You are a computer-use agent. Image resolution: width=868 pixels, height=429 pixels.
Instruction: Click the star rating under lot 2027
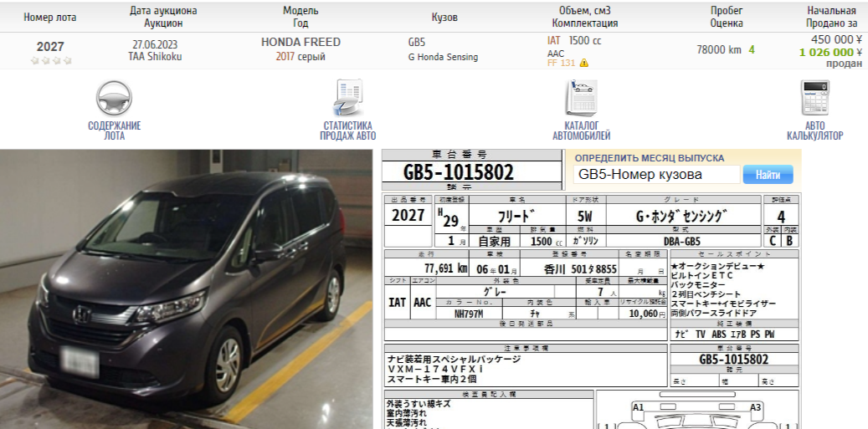click(51, 60)
